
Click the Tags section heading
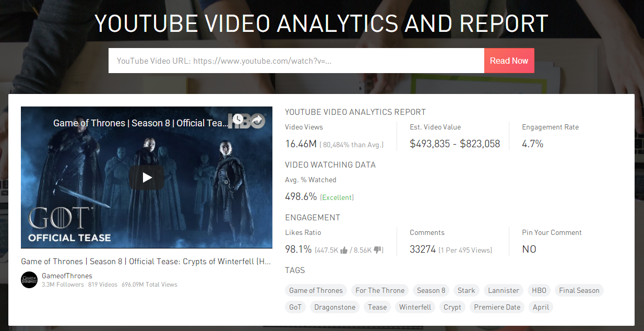point(295,270)
